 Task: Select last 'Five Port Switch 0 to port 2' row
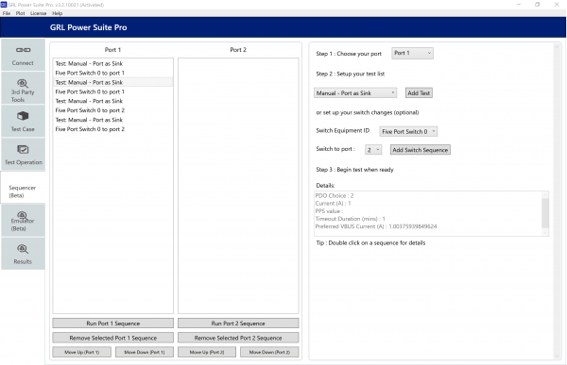click(113, 129)
